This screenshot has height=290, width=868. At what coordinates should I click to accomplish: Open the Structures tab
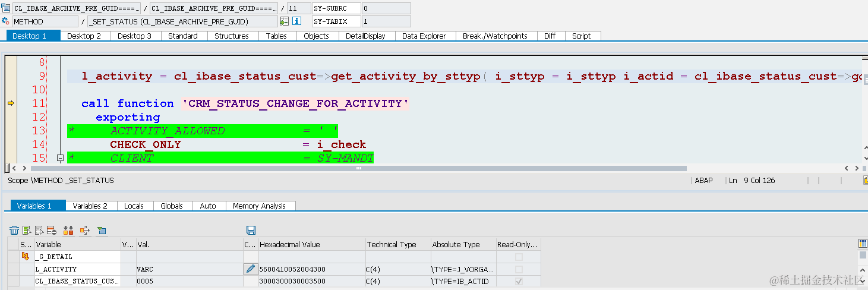click(232, 36)
